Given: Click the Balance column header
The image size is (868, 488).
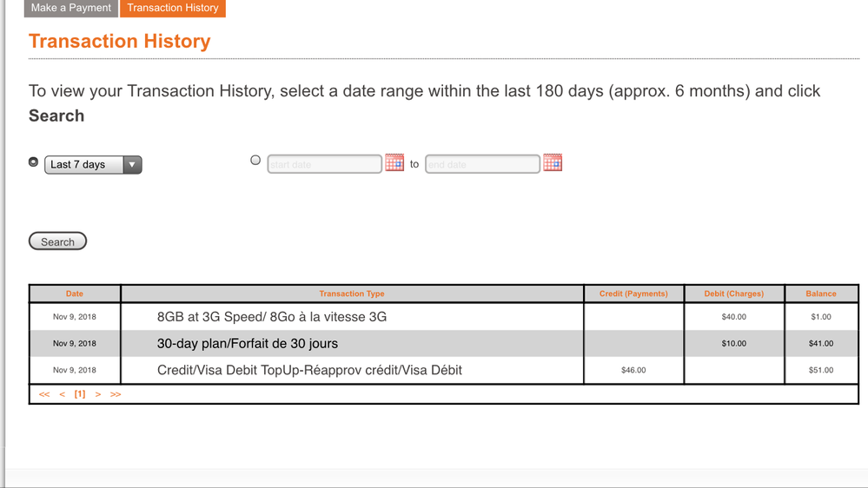Looking at the screenshot, I should [x=820, y=293].
